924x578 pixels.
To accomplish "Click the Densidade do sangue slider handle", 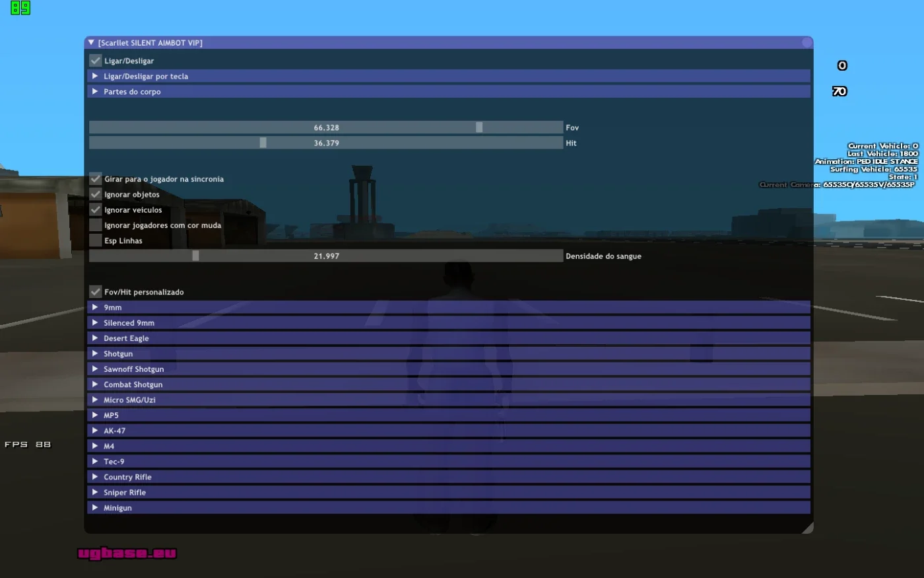I will 195,256.
